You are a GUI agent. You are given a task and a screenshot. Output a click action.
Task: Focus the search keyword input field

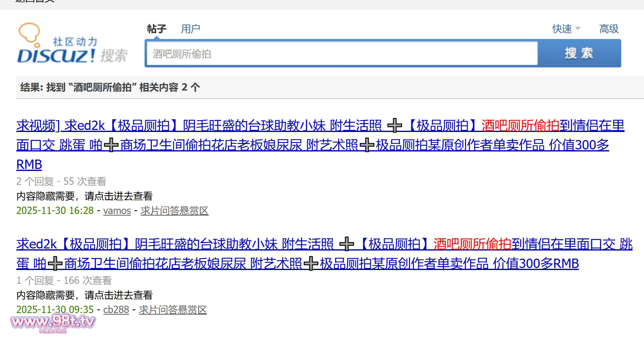pyautogui.click(x=341, y=54)
